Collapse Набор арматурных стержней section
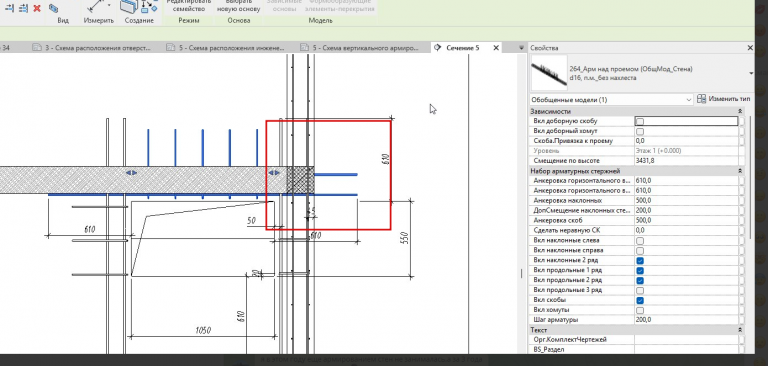The width and height of the screenshot is (768, 366). (740, 171)
